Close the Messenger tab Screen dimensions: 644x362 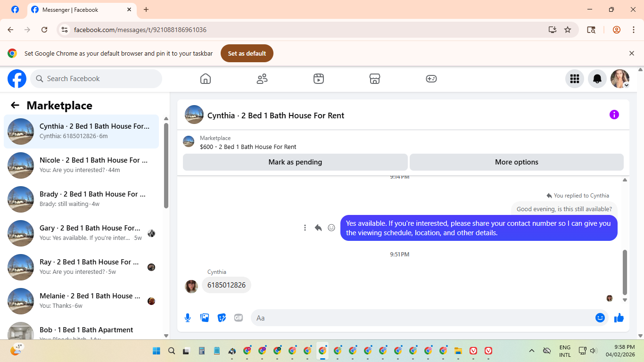[x=129, y=9]
